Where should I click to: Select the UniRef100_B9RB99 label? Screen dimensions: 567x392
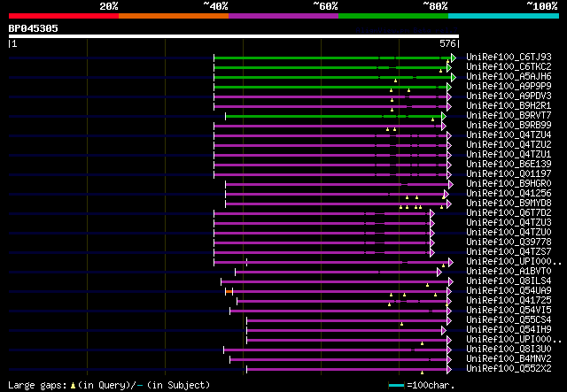(509, 126)
